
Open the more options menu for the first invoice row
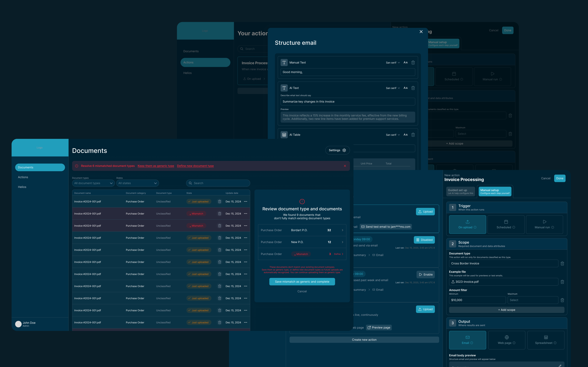click(245, 202)
